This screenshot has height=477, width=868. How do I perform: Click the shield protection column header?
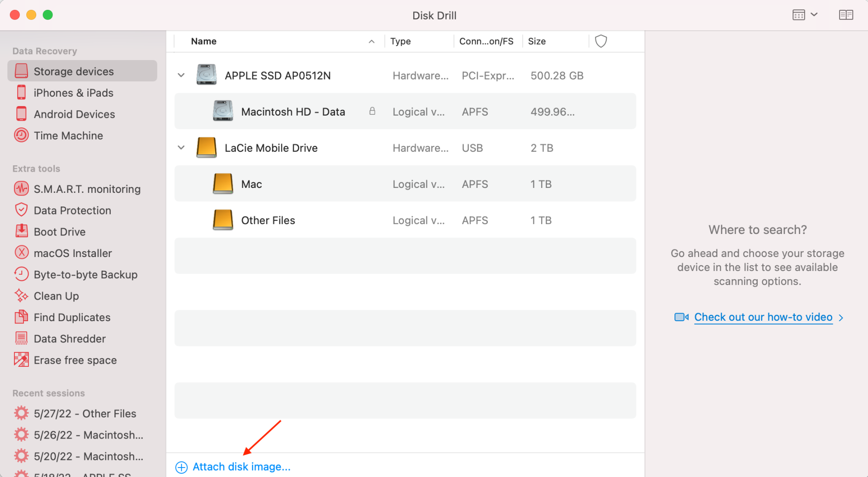pos(601,41)
